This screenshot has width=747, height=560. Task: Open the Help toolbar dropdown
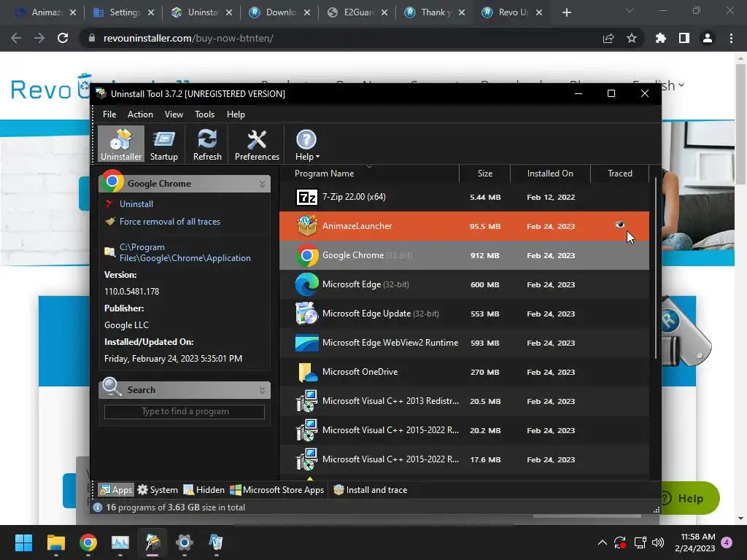coord(306,145)
